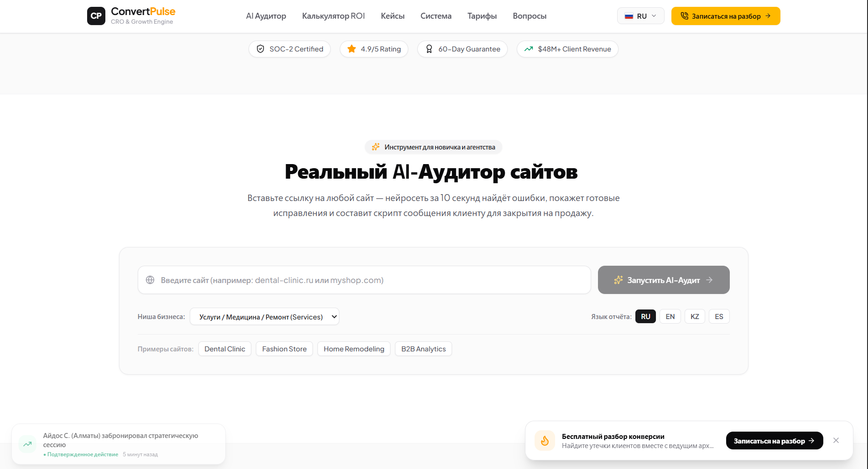Select EN report language
The height and width of the screenshot is (469, 868).
pyautogui.click(x=670, y=316)
